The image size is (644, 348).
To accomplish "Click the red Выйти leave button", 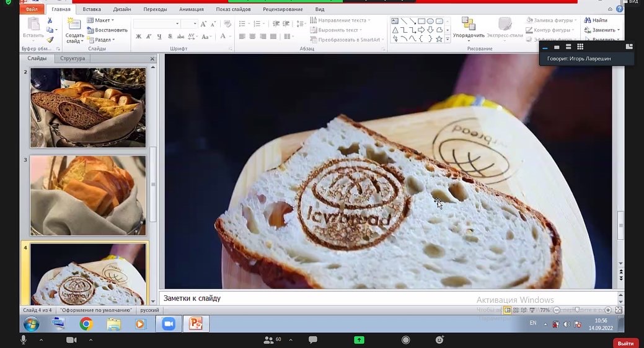I will click(625, 343).
